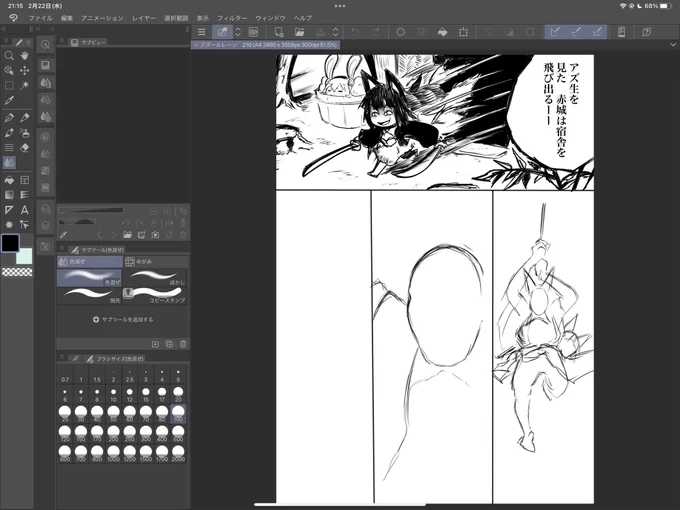
Task: Open the フィルター menu
Action: point(232,18)
